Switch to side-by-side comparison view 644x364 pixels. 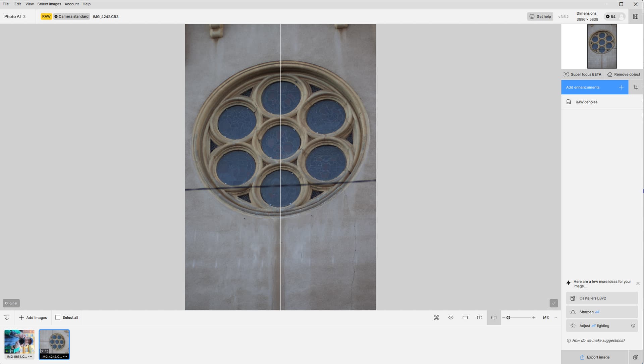(479, 318)
